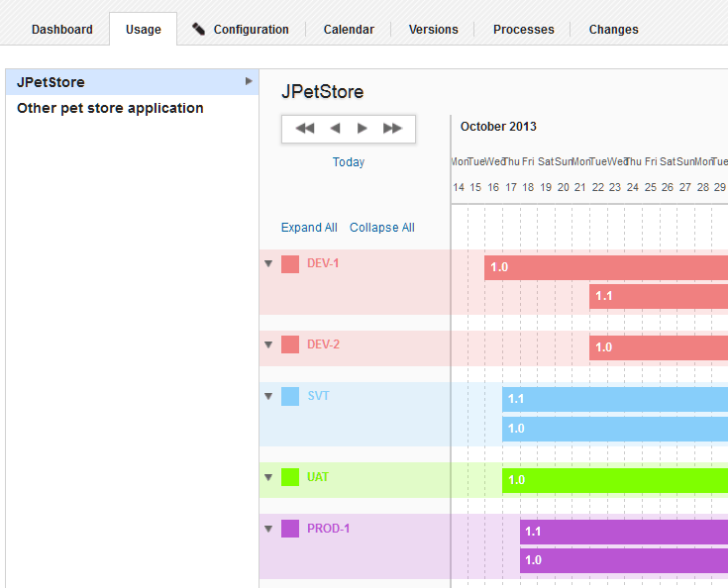Image resolution: width=728 pixels, height=588 pixels.
Task: Click the wrench icon beside Configuration
Action: click(x=199, y=29)
